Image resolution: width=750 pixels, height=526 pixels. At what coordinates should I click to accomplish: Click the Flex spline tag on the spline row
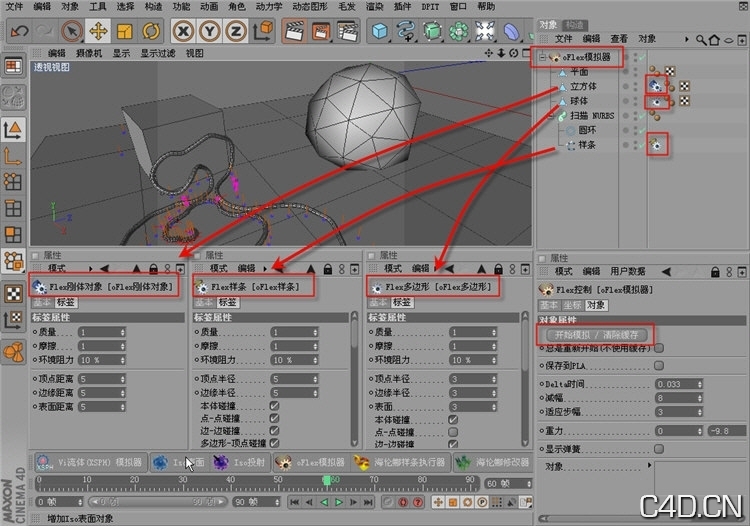click(x=656, y=145)
